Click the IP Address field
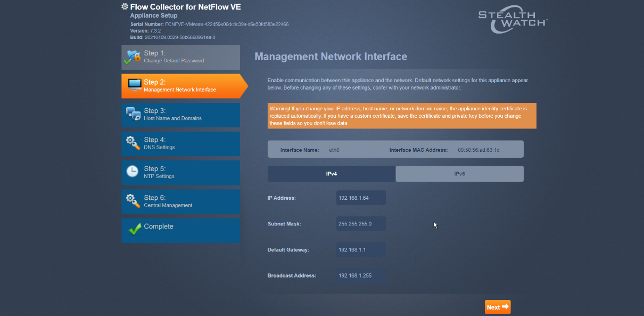The width and height of the screenshot is (644, 316). (x=361, y=198)
